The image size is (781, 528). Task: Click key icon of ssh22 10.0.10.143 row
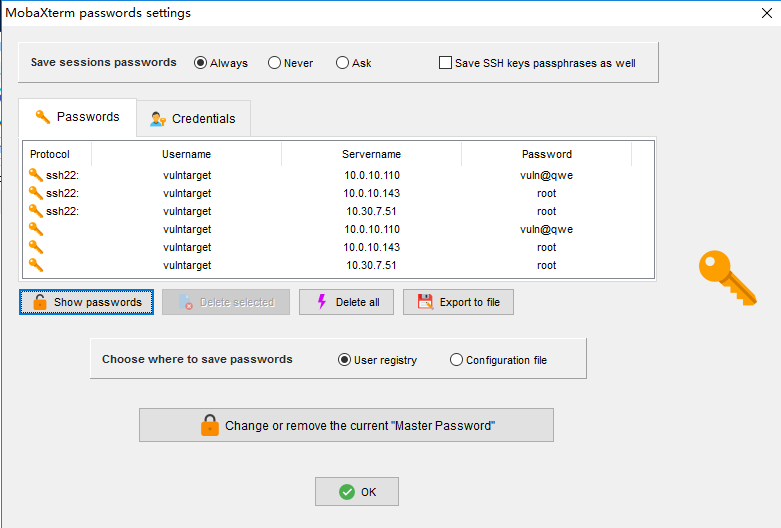click(x=35, y=193)
